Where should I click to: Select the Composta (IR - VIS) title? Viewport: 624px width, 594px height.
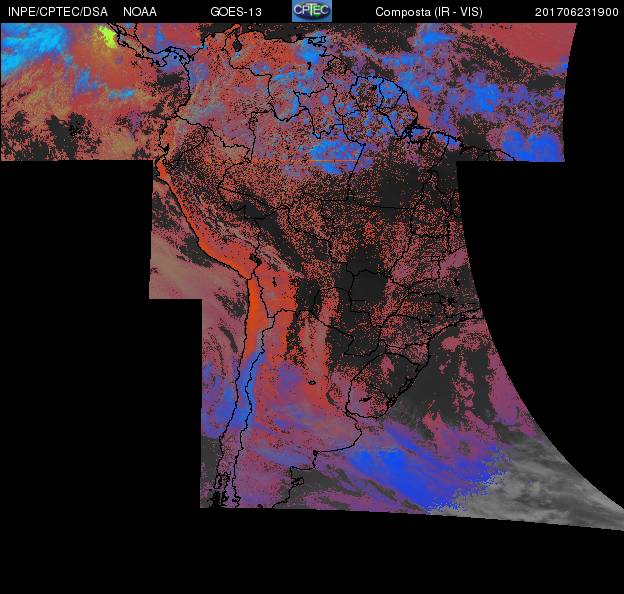pyautogui.click(x=429, y=12)
